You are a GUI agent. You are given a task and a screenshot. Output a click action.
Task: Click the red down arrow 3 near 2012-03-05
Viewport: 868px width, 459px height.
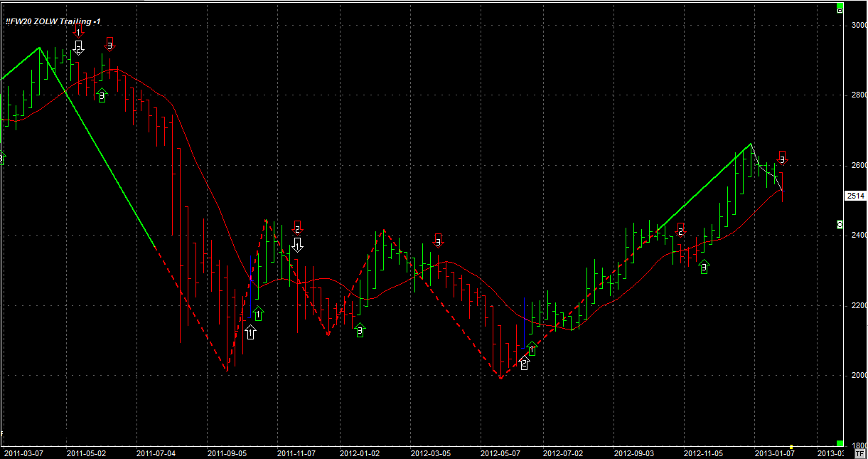(438, 241)
